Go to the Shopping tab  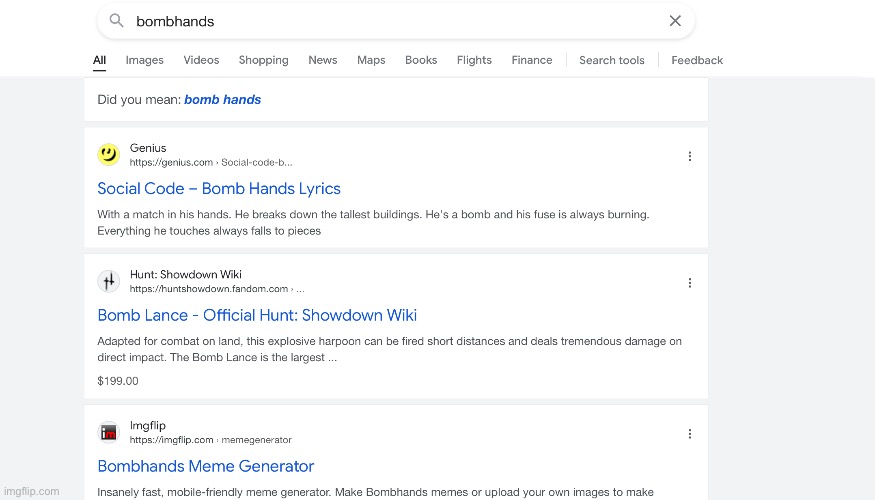pos(263,60)
